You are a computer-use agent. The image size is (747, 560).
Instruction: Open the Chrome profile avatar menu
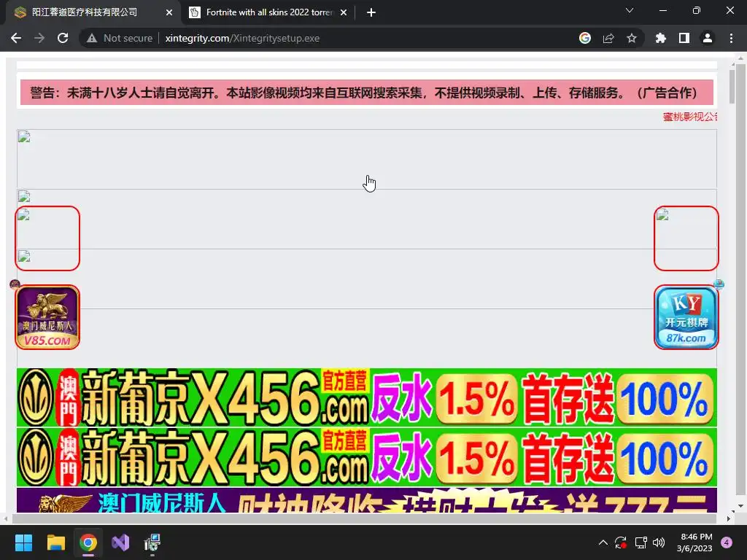[x=708, y=38]
